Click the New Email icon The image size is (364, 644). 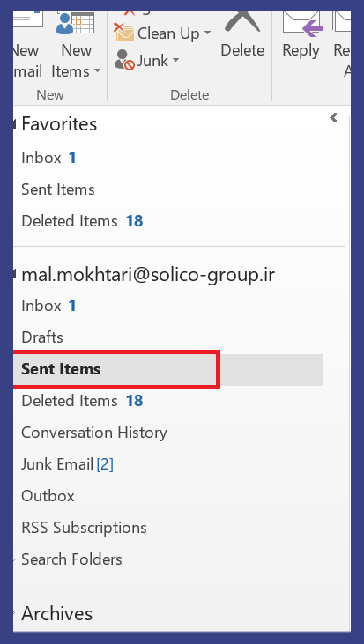27,19
